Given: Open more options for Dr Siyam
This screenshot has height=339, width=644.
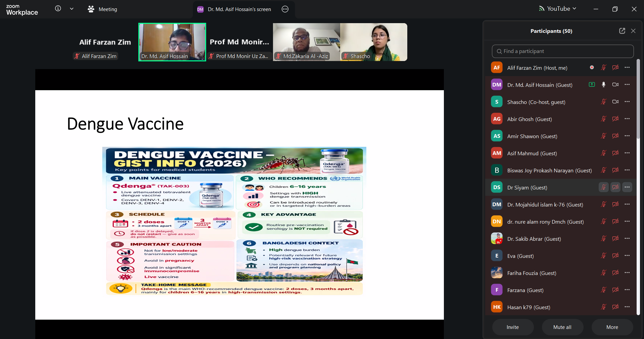Looking at the screenshot, I should coord(627,187).
